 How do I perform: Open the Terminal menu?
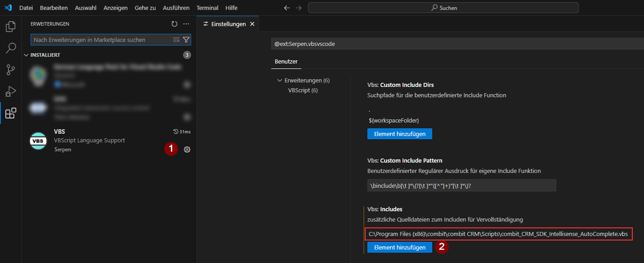(207, 8)
